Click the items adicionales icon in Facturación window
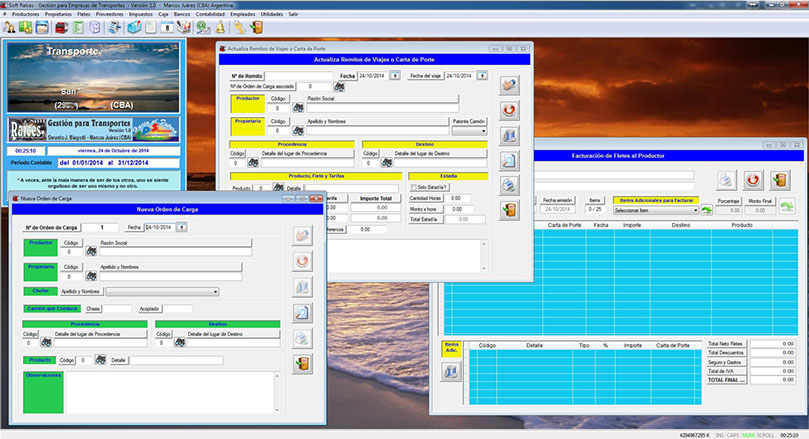The height and width of the screenshot is (439, 809). coord(450,372)
